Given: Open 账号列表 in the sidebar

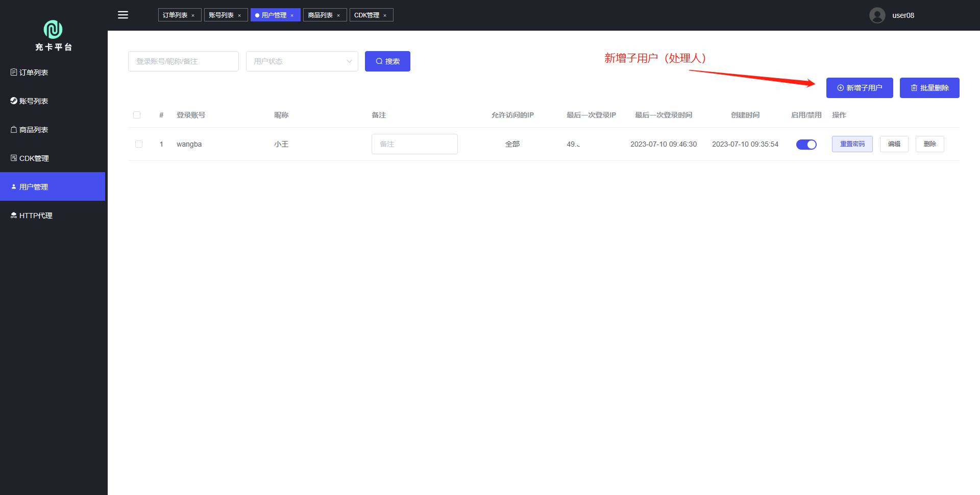Looking at the screenshot, I should [53, 101].
